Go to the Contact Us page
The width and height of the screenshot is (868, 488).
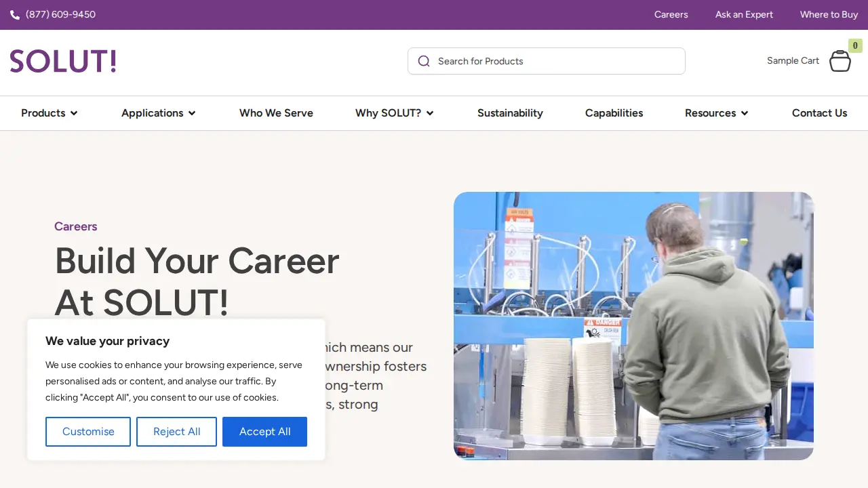click(820, 113)
